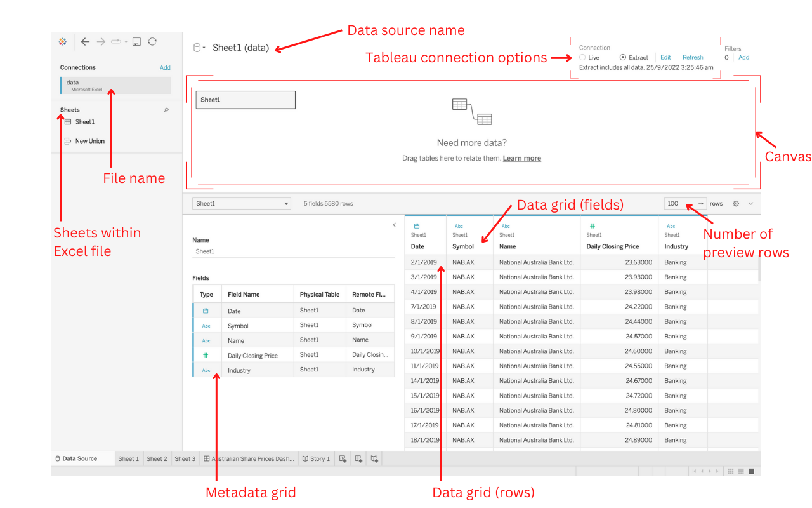Click the Learn more link

[x=521, y=158]
